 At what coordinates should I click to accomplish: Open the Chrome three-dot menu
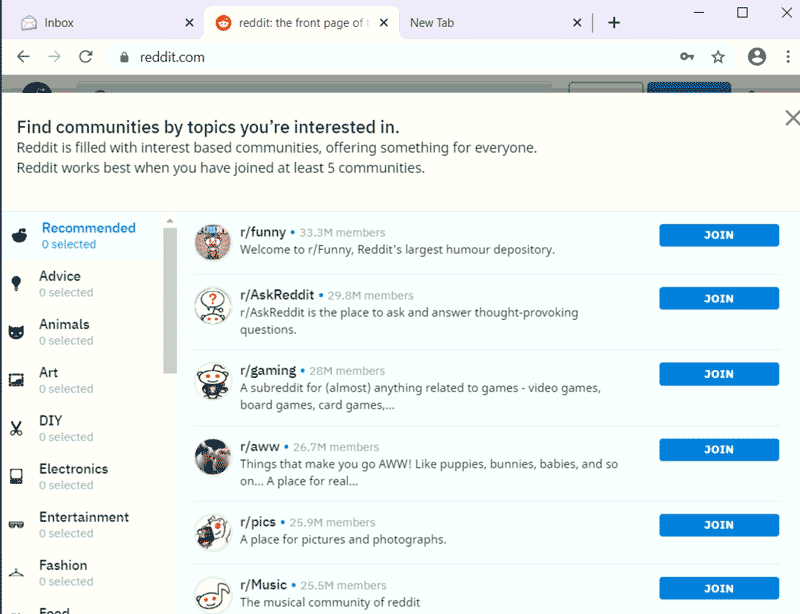(x=788, y=57)
